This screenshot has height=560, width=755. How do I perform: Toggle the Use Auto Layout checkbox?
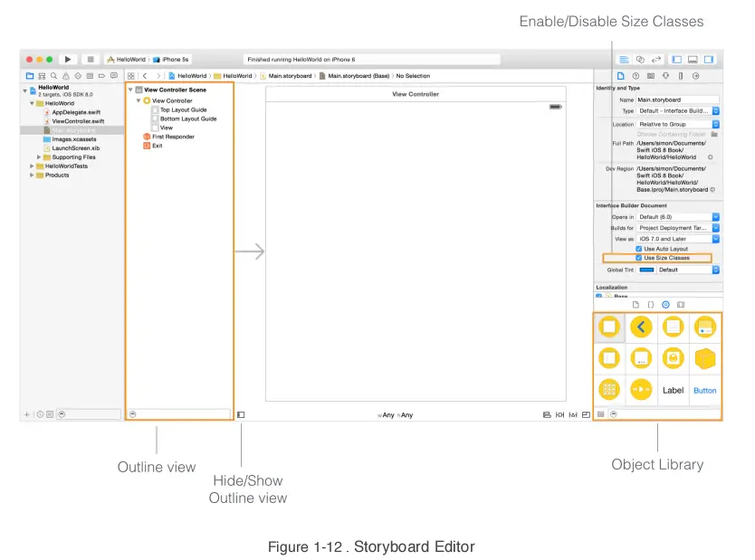[x=638, y=249]
